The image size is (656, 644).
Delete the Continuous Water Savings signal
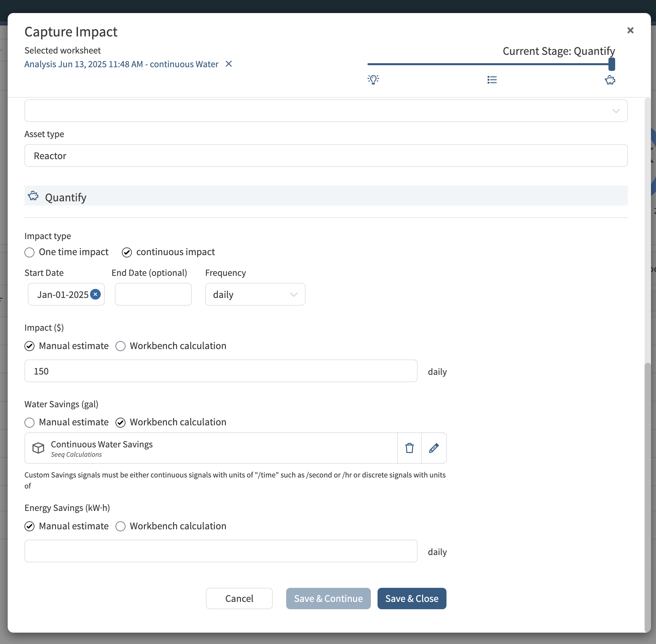tap(409, 448)
